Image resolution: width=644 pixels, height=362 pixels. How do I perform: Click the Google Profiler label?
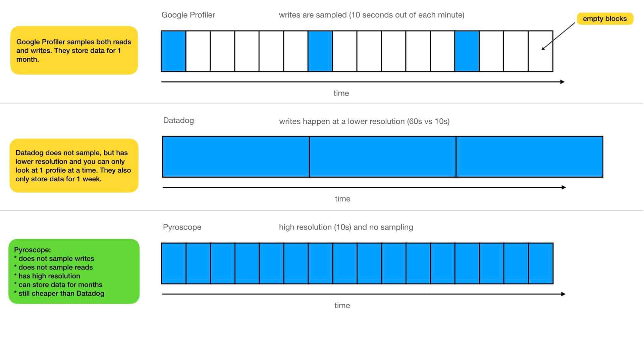pyautogui.click(x=189, y=14)
